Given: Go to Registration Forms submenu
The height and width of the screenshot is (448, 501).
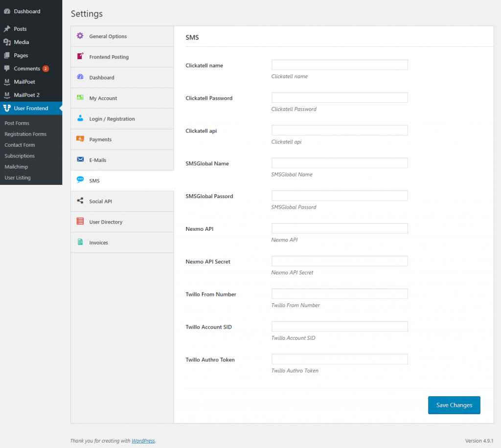Looking at the screenshot, I should (25, 134).
